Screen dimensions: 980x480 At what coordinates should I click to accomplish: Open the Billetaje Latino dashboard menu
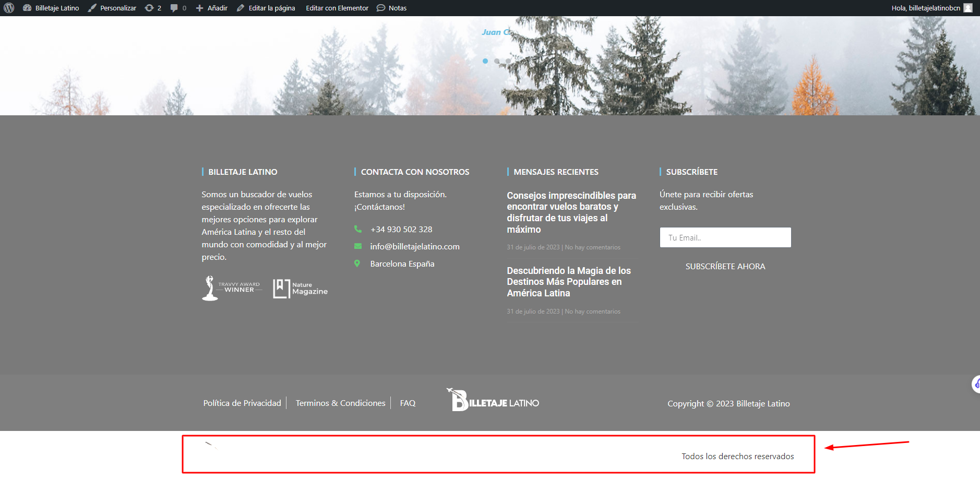51,8
